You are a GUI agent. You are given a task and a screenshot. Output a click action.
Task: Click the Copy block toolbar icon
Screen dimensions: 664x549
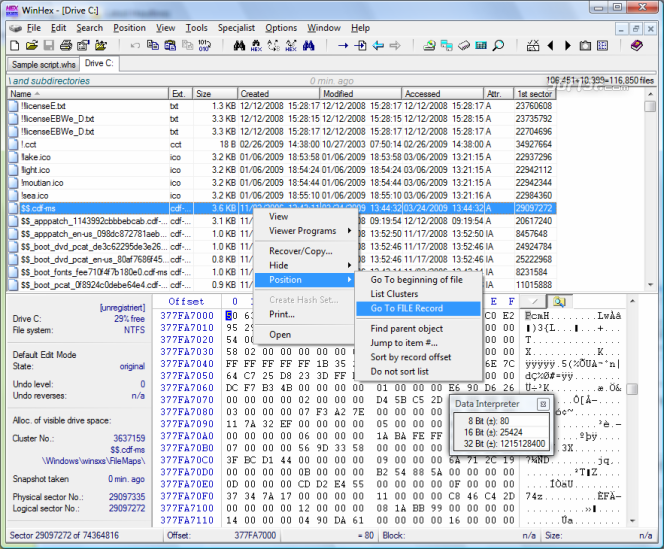click(152, 45)
